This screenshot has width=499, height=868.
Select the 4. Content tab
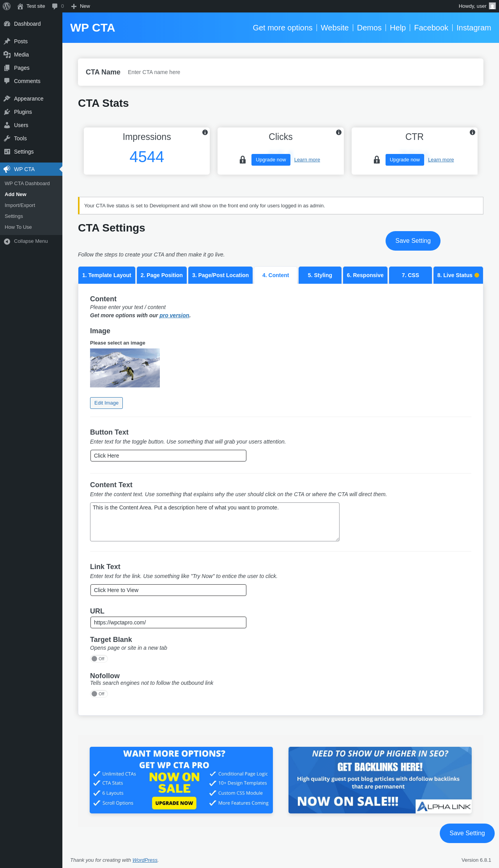pos(276,275)
